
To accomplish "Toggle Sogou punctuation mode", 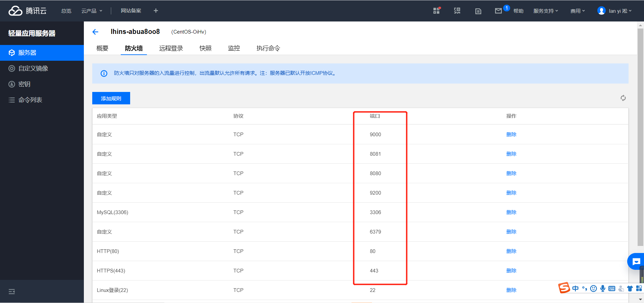I will pyautogui.click(x=585, y=288).
